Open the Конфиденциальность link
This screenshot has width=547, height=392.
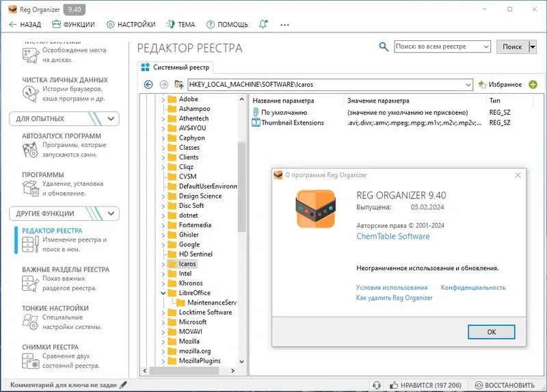[473, 287]
